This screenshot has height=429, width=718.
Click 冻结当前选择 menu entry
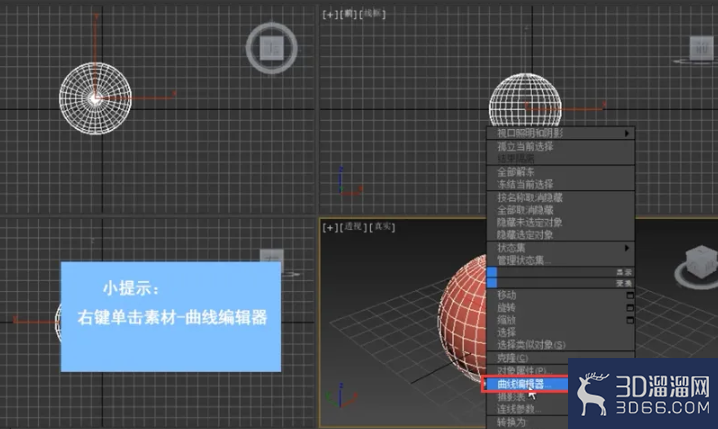pos(525,185)
